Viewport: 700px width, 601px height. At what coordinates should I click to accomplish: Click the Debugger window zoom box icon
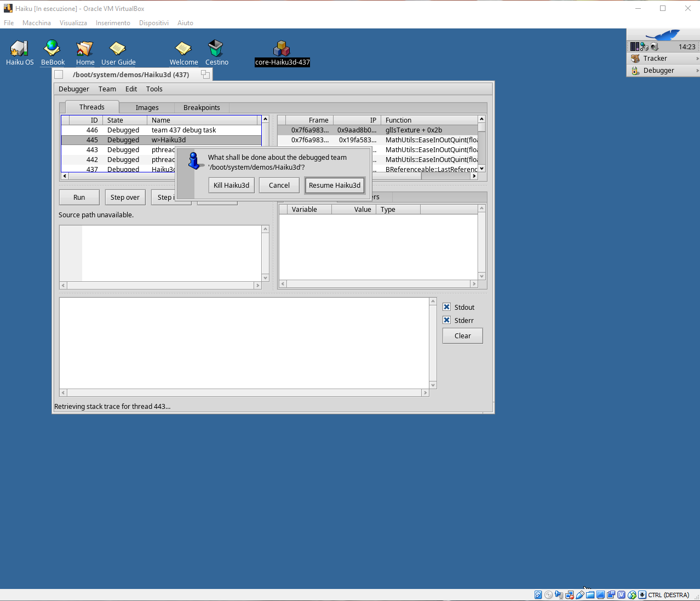tap(205, 74)
